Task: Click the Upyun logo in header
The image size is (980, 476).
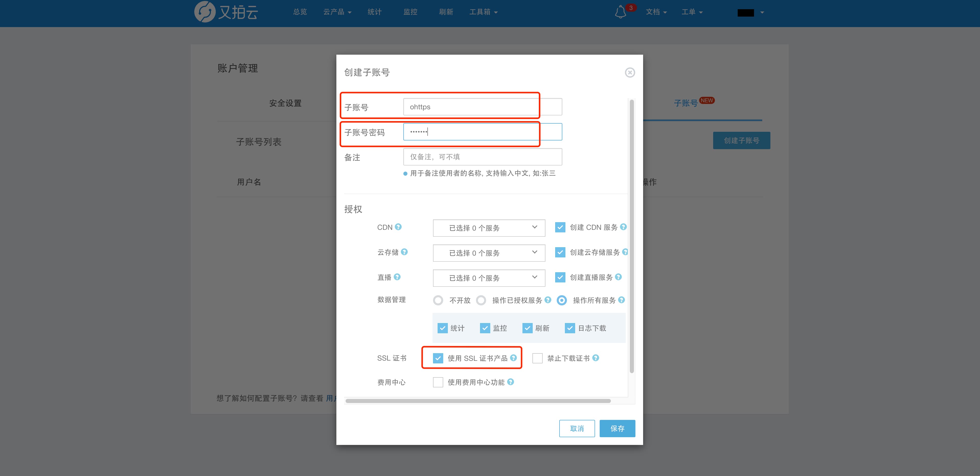Action: (x=226, y=12)
